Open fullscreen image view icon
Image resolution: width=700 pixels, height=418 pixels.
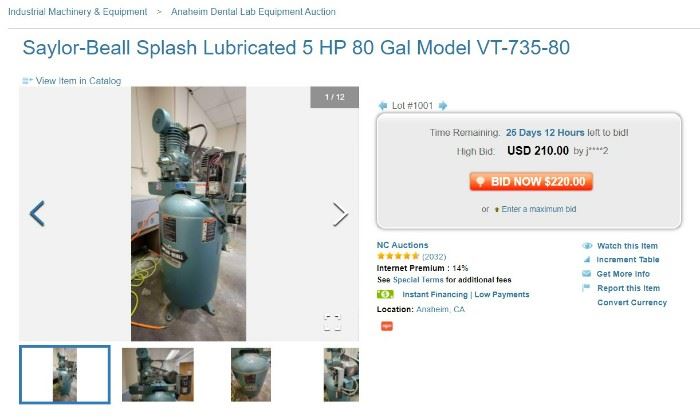(332, 322)
